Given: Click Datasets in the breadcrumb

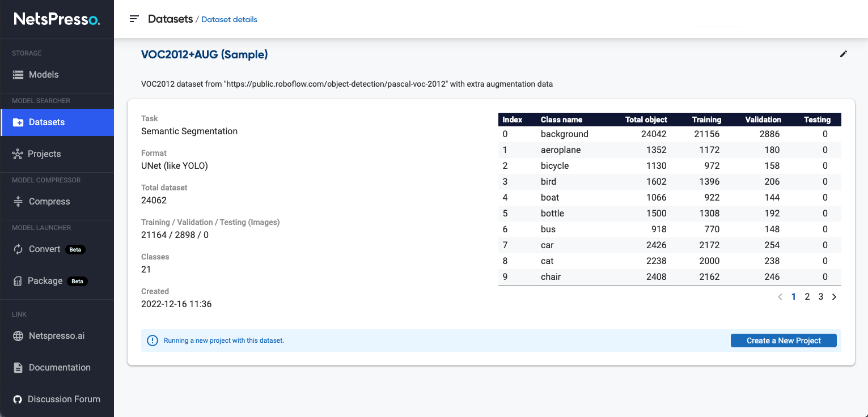Looking at the screenshot, I should (x=170, y=19).
